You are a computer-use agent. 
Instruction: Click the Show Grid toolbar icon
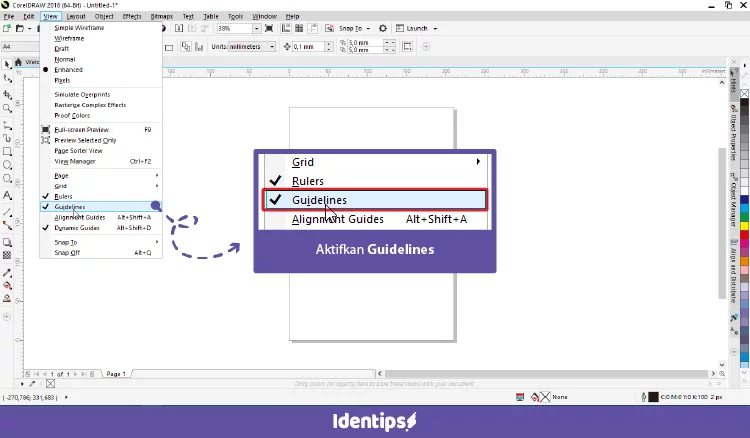pos(299,29)
